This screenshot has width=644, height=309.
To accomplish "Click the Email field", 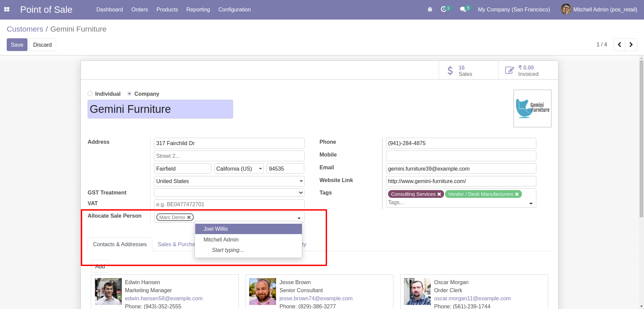I will tap(461, 169).
